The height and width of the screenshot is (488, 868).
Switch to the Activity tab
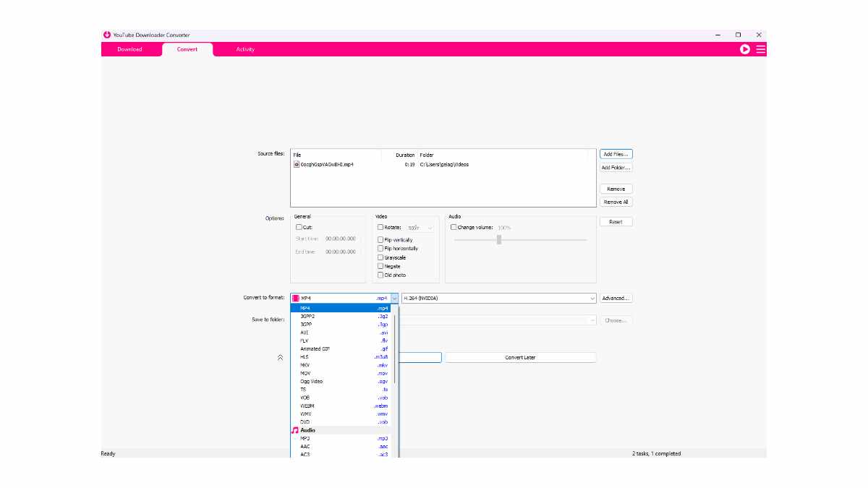click(245, 49)
